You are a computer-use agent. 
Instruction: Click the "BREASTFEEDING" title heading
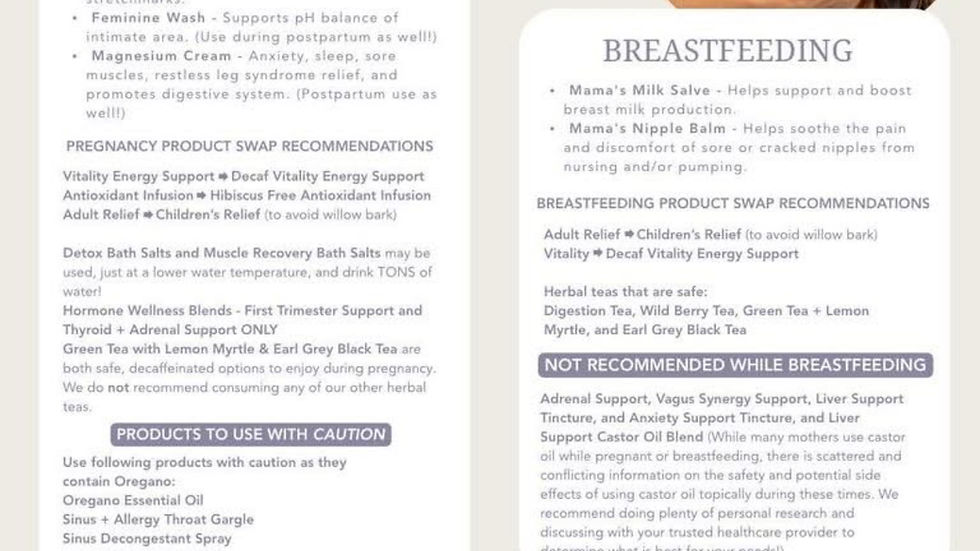point(727,51)
